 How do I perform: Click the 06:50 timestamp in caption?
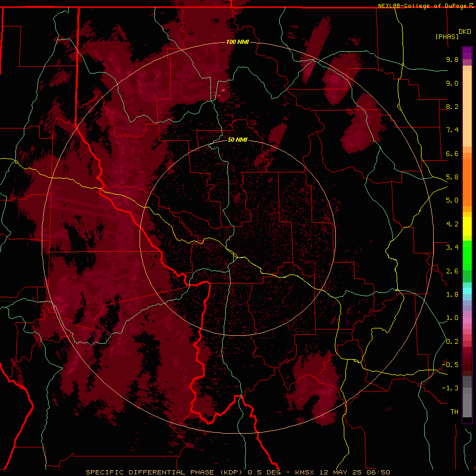[379, 472]
